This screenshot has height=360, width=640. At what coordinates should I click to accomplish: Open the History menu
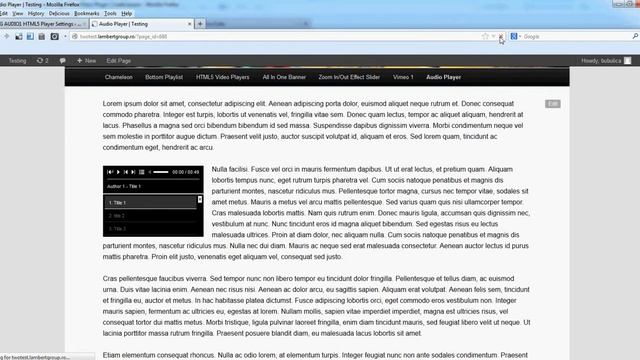pos(36,13)
